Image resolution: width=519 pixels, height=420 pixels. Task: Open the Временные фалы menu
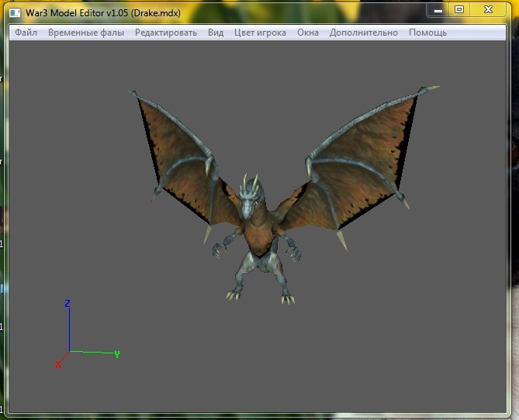pos(86,33)
